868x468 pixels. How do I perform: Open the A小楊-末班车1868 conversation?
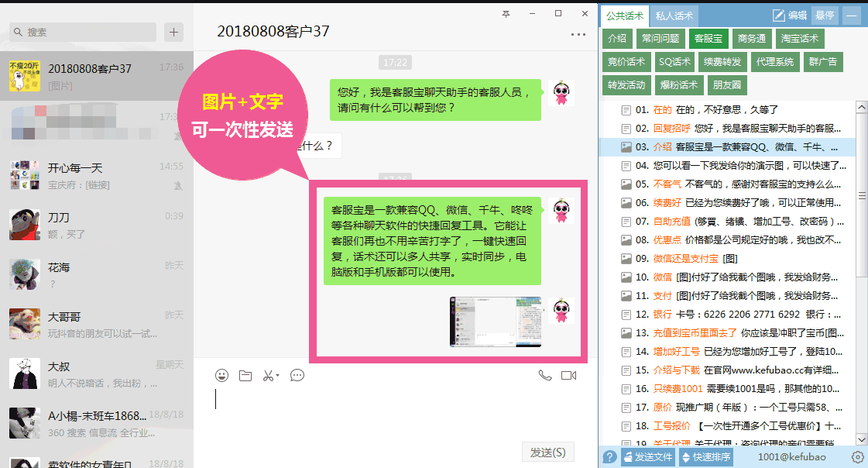pyautogui.click(x=97, y=423)
